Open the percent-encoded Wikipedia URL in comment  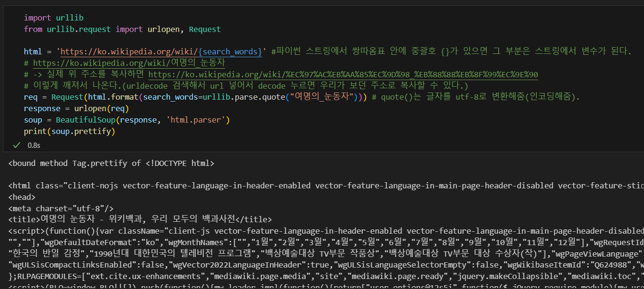click(343, 74)
